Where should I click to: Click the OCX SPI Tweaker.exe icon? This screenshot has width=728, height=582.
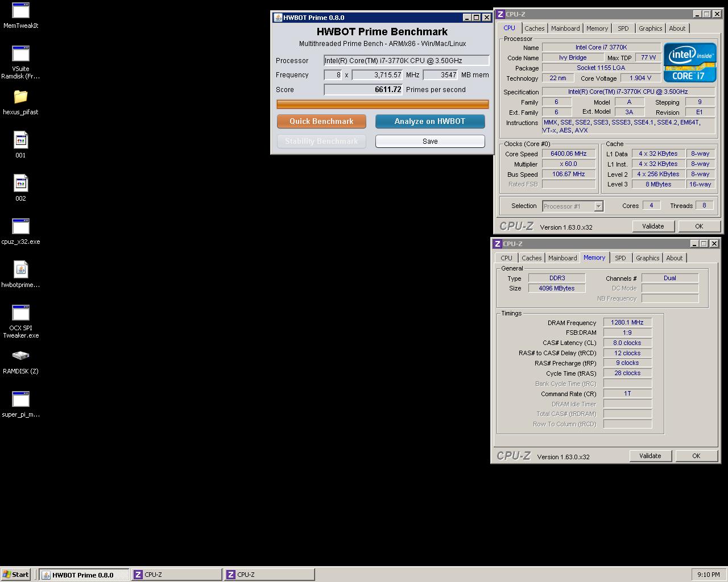coord(20,322)
